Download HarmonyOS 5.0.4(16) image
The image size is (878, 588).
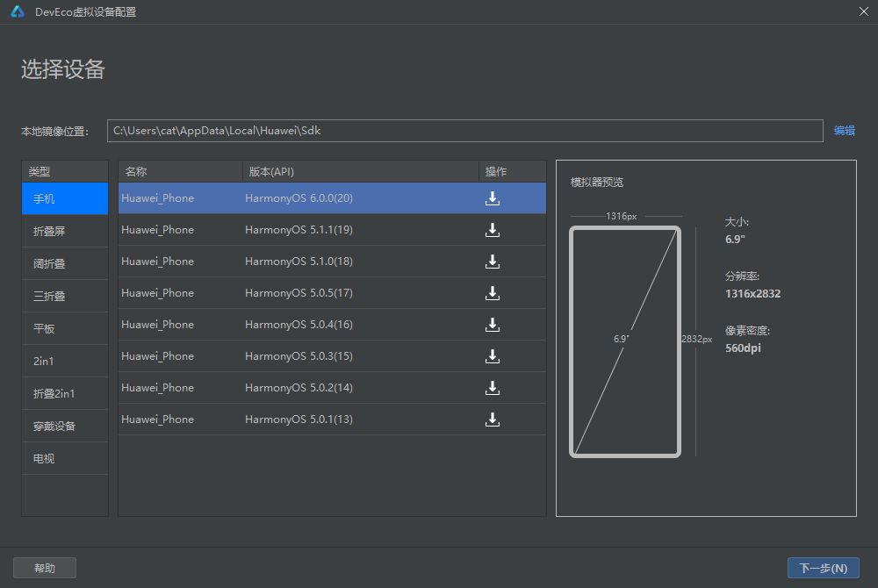tap(493, 325)
